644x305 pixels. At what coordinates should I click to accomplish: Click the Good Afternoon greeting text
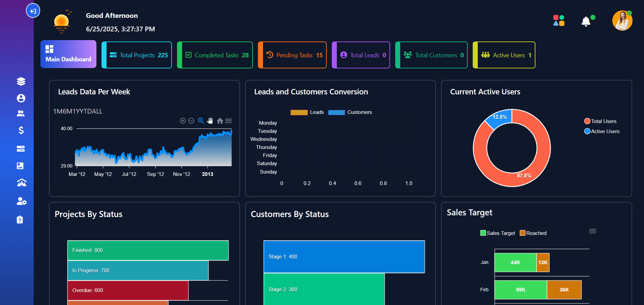tap(112, 16)
